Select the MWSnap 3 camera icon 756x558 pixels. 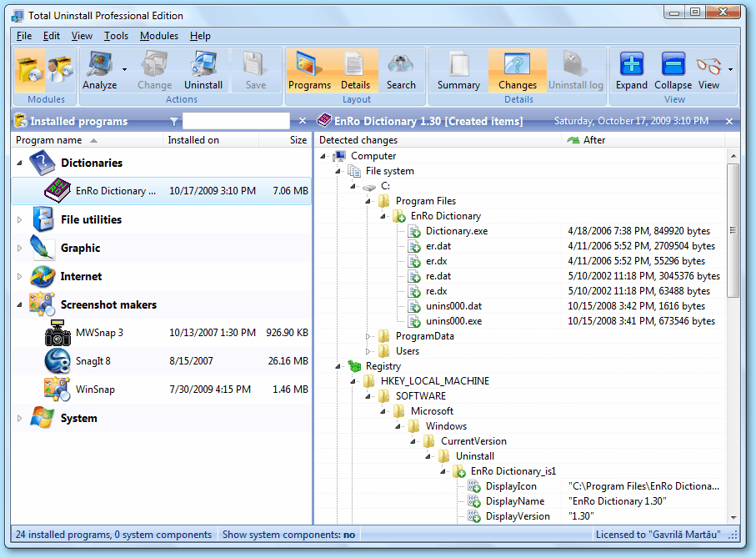coord(58,333)
